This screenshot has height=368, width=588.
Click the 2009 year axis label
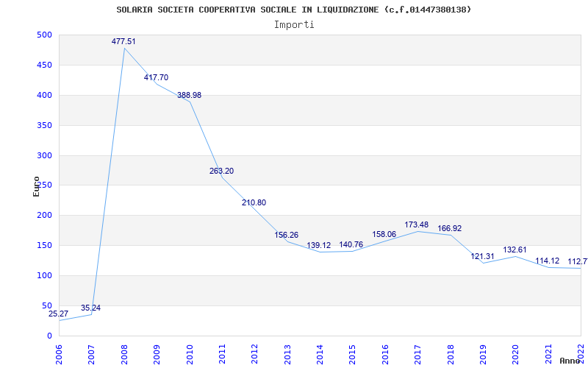[x=157, y=354]
